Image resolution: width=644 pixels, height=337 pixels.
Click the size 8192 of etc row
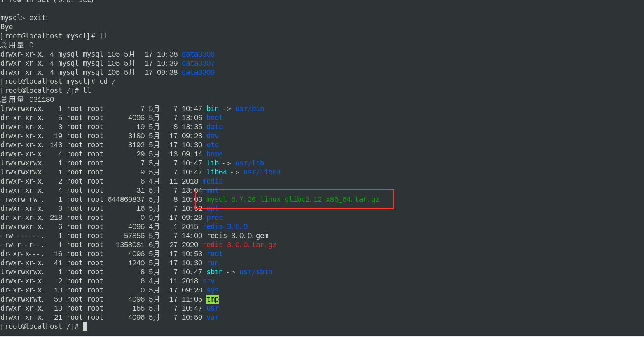[136, 145]
